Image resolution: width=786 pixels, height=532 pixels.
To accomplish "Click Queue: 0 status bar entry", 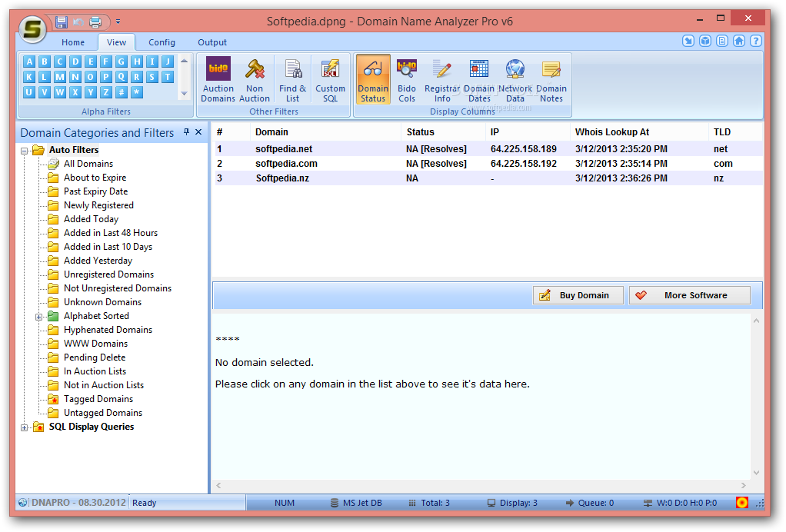I will tap(590, 503).
